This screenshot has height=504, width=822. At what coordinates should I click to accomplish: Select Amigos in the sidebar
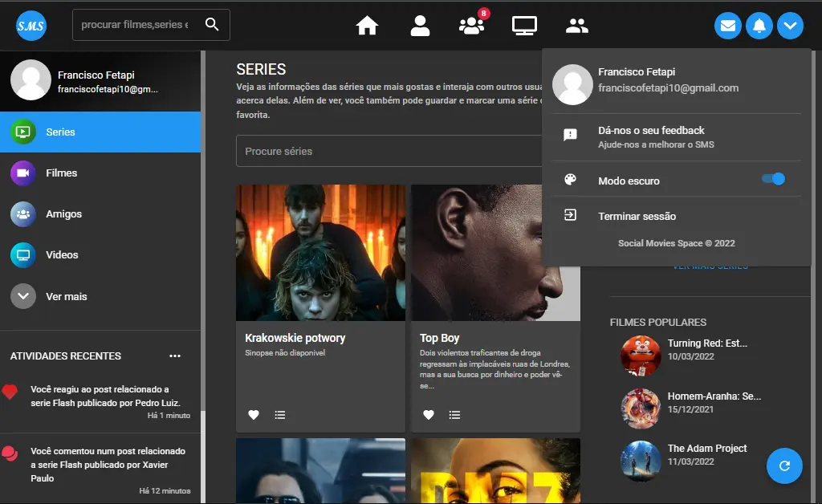[100, 213]
